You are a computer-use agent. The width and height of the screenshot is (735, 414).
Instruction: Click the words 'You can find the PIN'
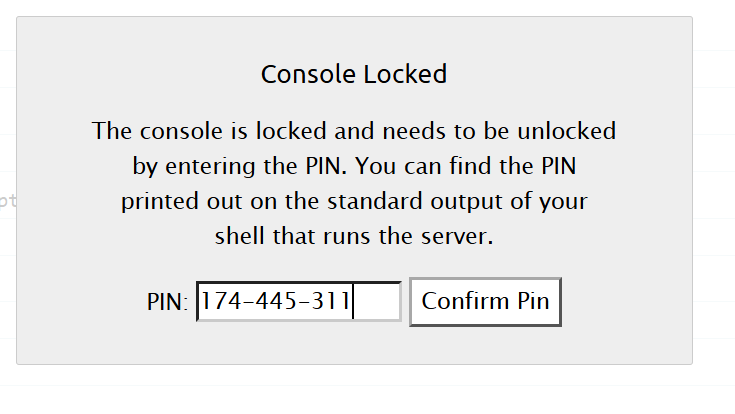465,166
